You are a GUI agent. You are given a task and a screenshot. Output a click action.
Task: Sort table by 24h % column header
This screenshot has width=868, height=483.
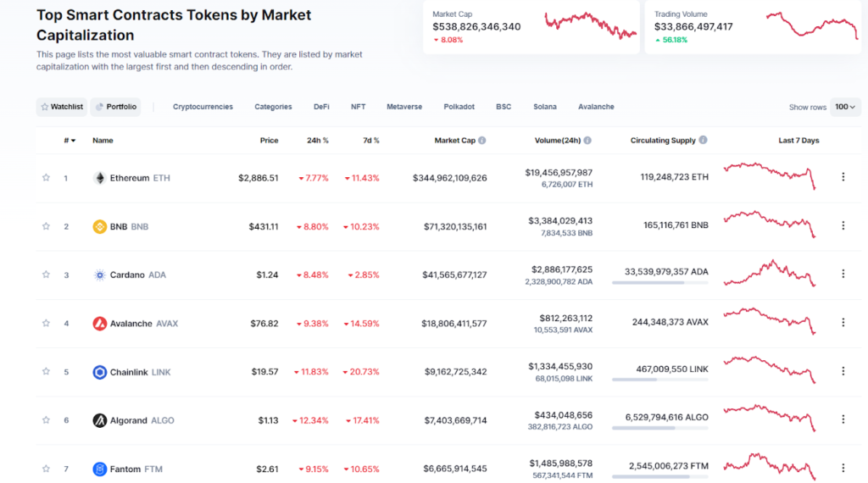pos(318,141)
